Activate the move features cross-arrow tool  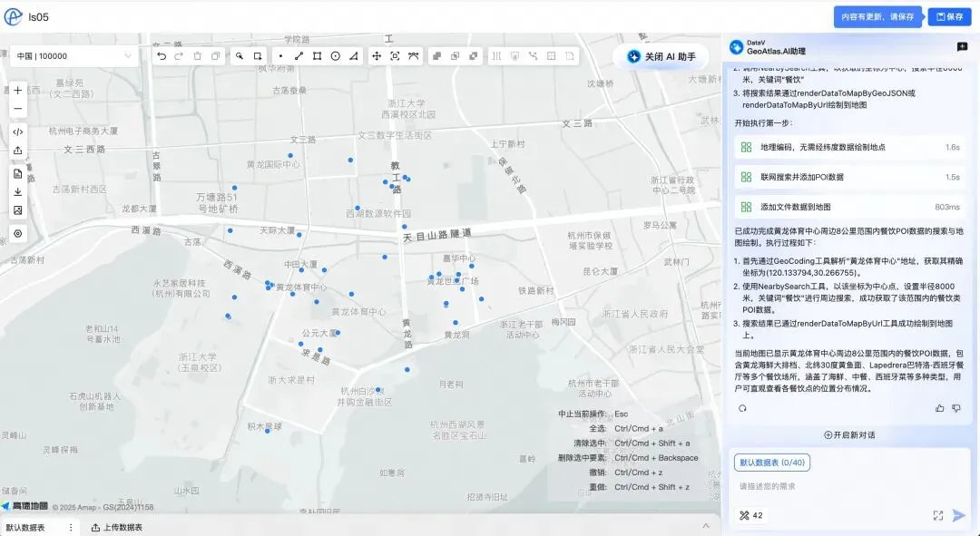coord(377,56)
